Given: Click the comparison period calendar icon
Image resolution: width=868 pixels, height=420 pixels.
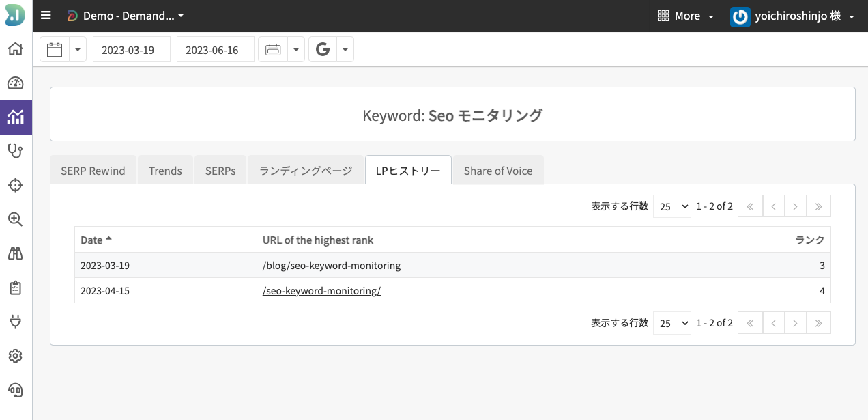Looking at the screenshot, I should point(273,49).
